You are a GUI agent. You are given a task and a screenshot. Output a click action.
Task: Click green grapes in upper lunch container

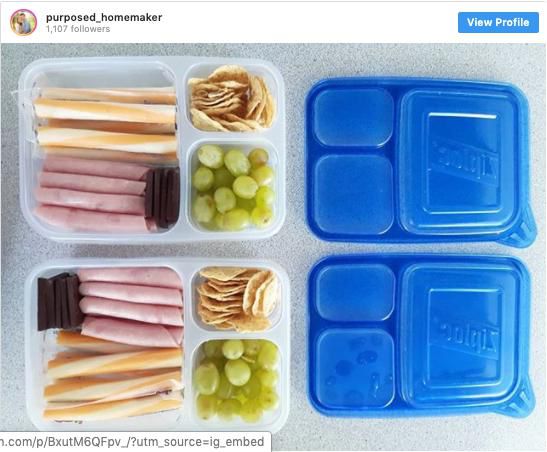(233, 187)
